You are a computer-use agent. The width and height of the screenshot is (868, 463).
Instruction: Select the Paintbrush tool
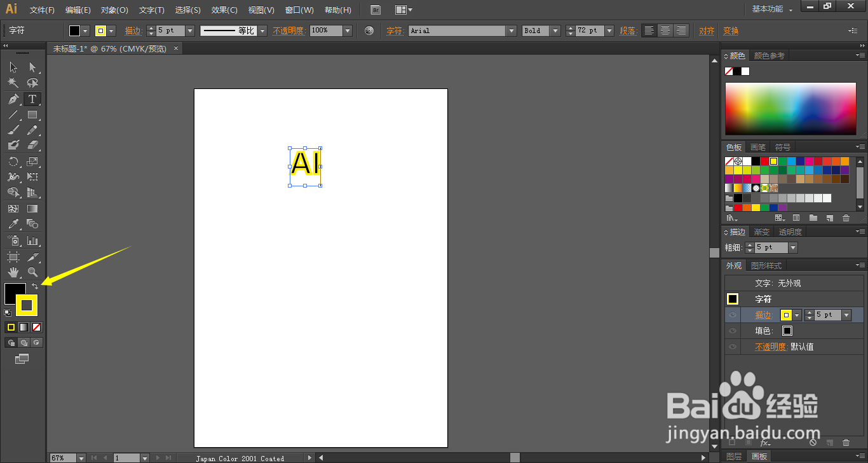click(13, 130)
